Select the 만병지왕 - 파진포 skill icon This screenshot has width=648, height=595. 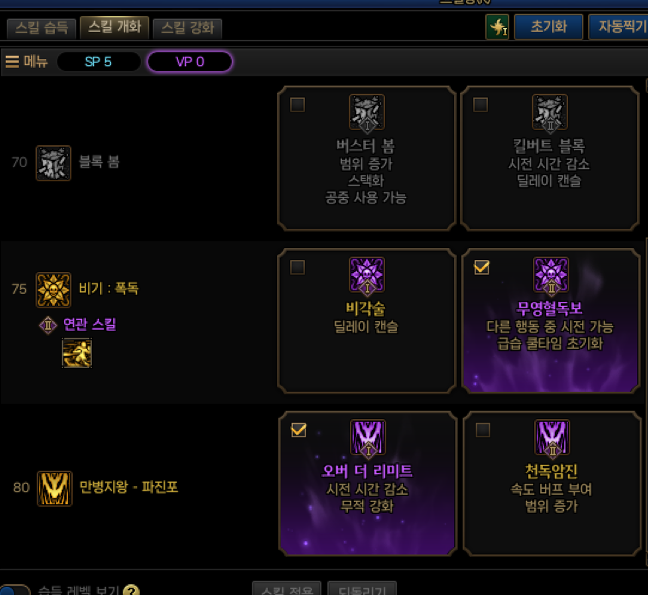pos(55,488)
